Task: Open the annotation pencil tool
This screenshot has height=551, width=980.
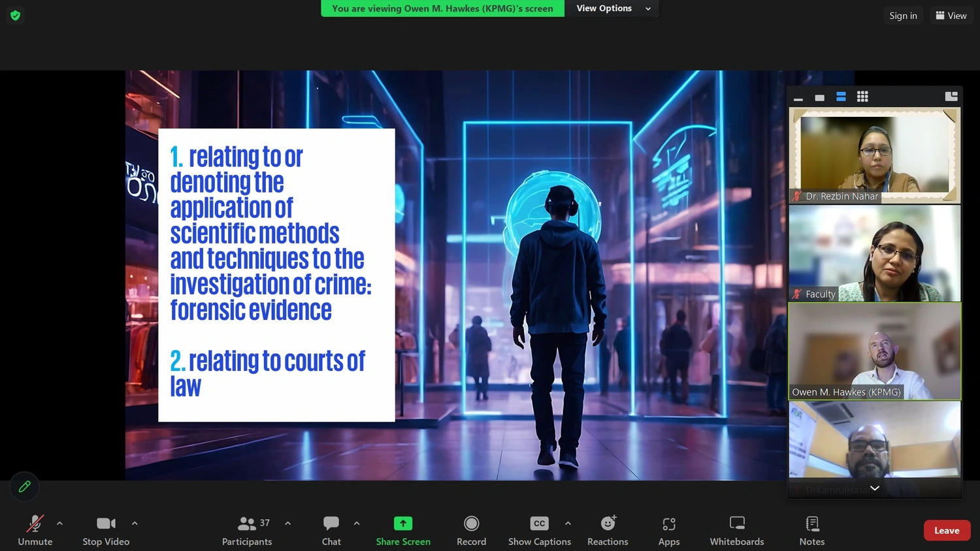Action: [x=25, y=486]
